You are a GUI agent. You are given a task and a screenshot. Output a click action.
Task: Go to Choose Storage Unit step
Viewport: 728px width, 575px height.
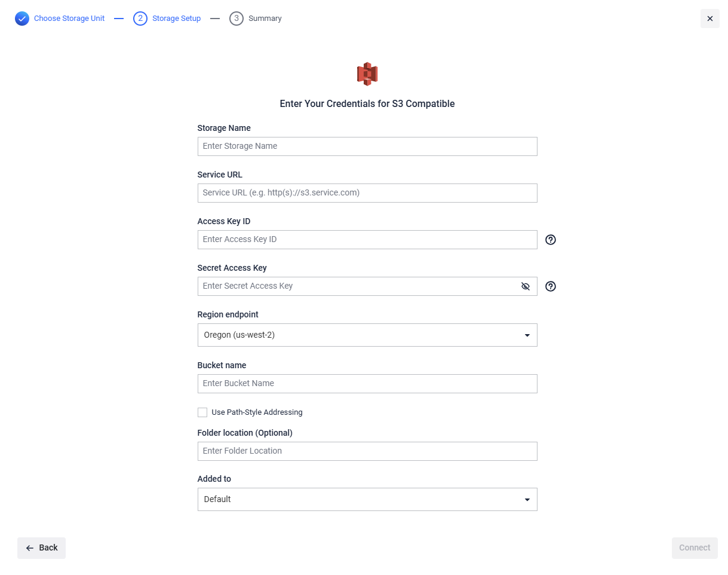[x=69, y=19]
